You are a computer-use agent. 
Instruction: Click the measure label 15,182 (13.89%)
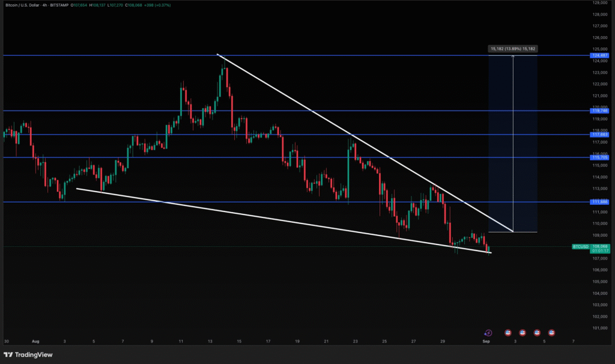point(513,49)
